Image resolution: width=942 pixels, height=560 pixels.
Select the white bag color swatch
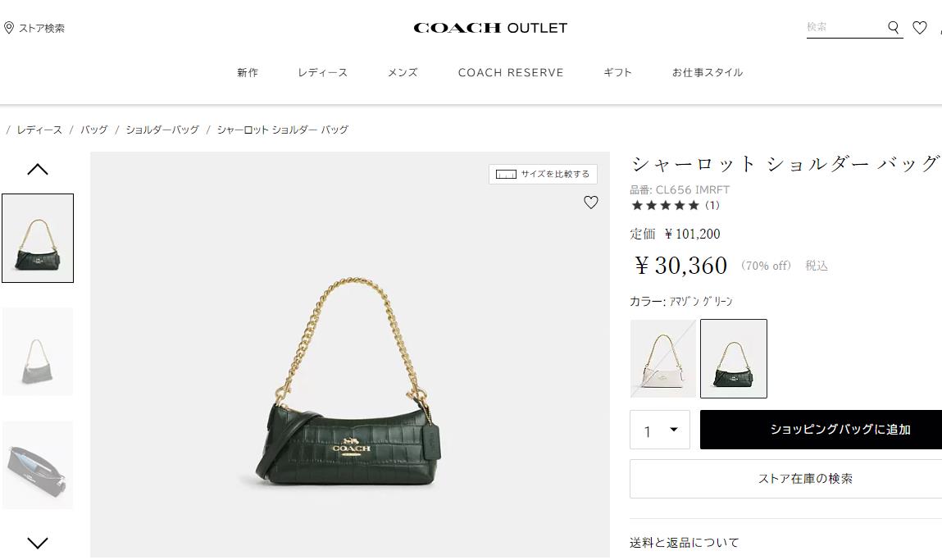tap(663, 359)
